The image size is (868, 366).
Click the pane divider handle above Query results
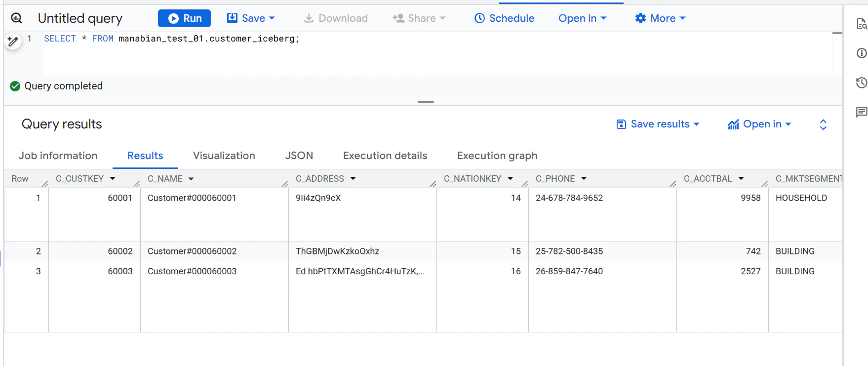point(426,102)
